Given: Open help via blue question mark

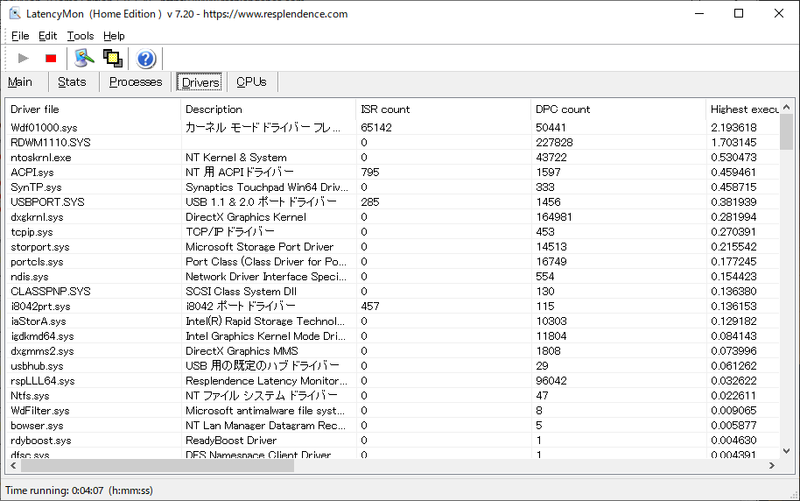Looking at the screenshot, I should click(x=146, y=59).
